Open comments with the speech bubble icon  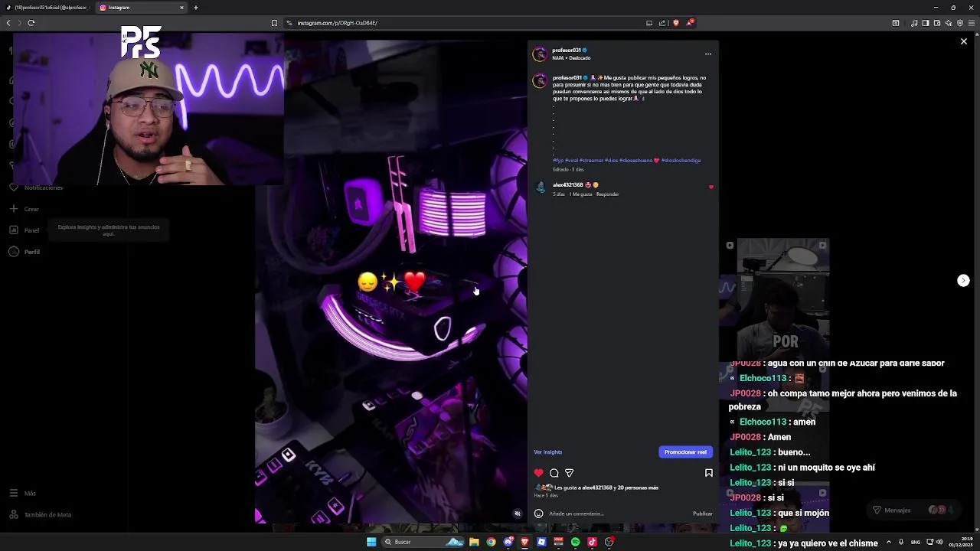(554, 473)
